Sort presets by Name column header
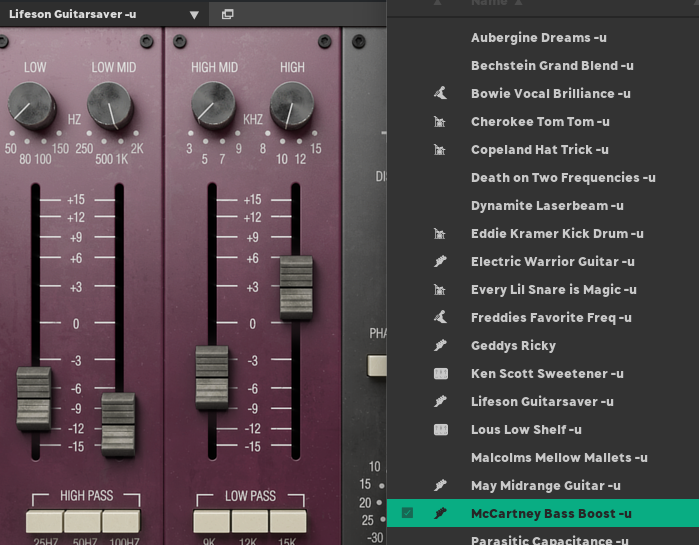Screen dimensions: 699x545 489,3
